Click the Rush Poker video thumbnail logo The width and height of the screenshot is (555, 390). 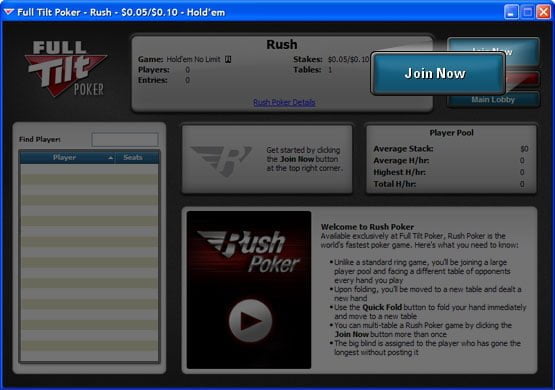coord(249,252)
